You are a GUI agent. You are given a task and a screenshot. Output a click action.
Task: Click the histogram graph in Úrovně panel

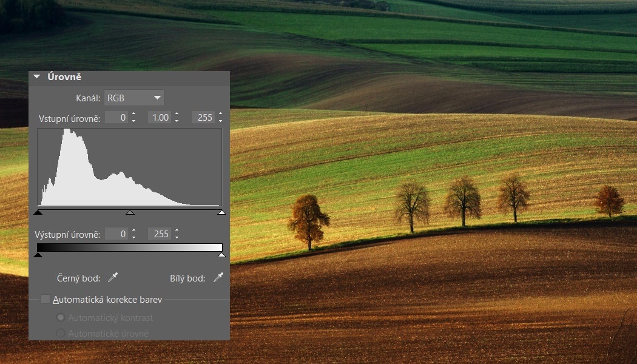click(x=130, y=167)
